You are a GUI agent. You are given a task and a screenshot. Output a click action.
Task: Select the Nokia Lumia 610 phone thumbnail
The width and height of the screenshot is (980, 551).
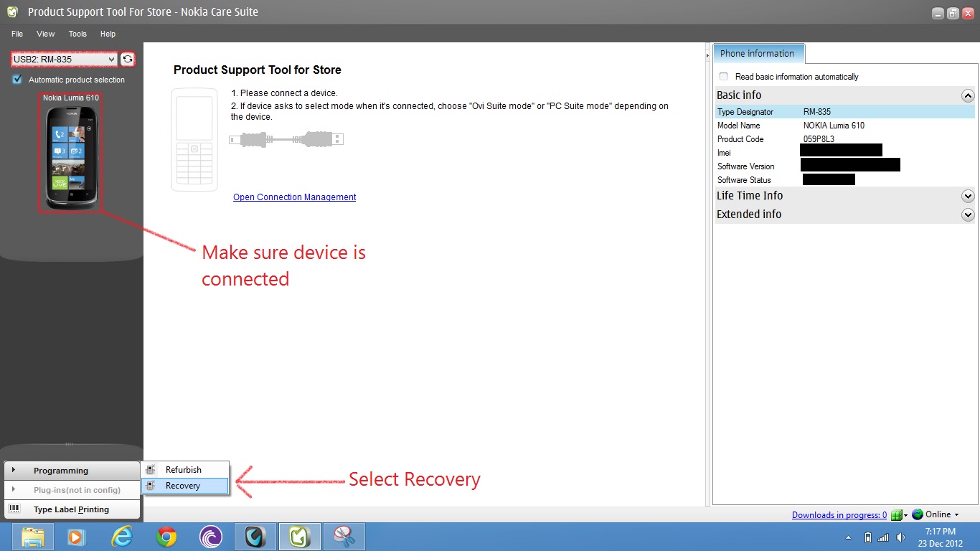pyautogui.click(x=70, y=158)
